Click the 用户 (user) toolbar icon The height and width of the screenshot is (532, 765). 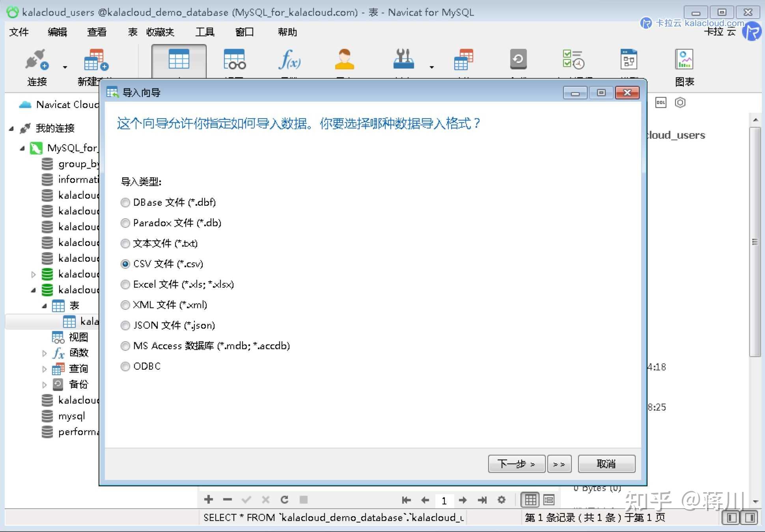(x=344, y=59)
